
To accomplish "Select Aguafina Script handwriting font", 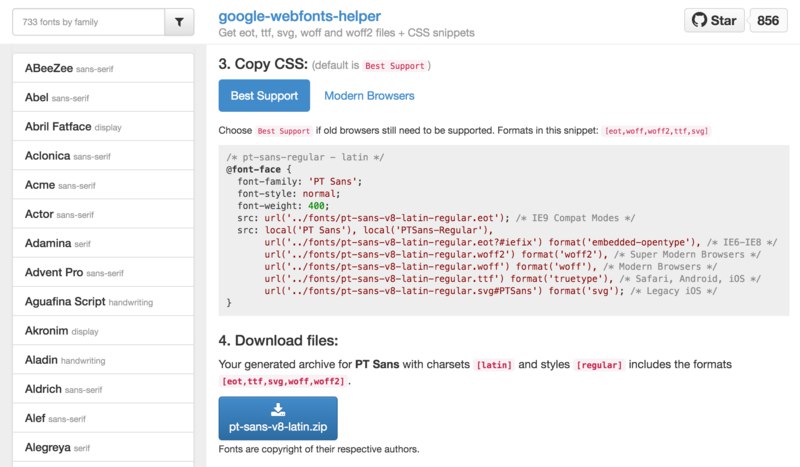I will tap(103, 301).
